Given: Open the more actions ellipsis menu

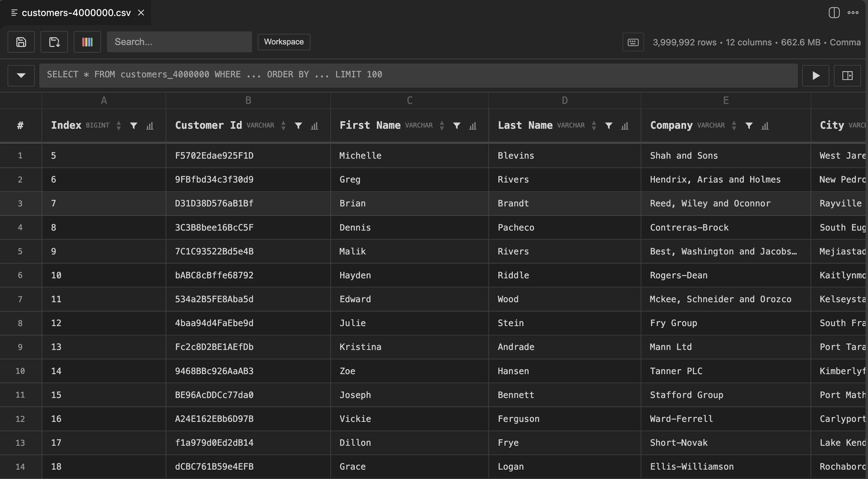Looking at the screenshot, I should pyautogui.click(x=853, y=12).
